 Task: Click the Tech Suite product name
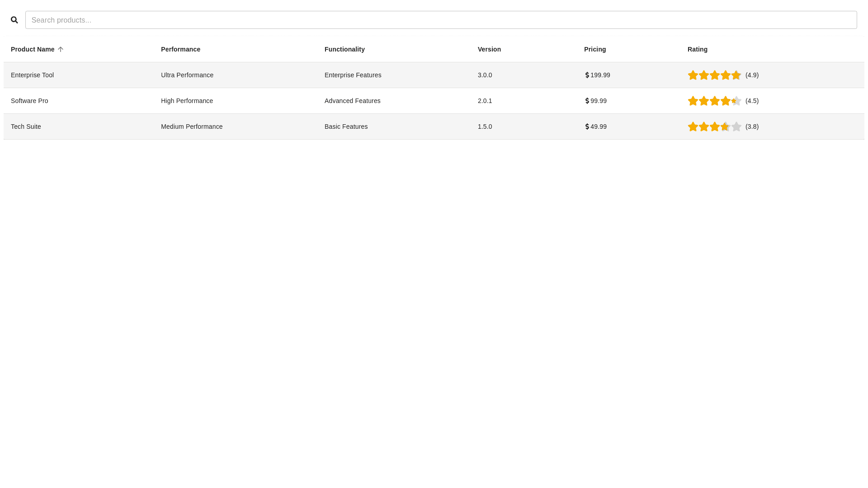point(26,127)
